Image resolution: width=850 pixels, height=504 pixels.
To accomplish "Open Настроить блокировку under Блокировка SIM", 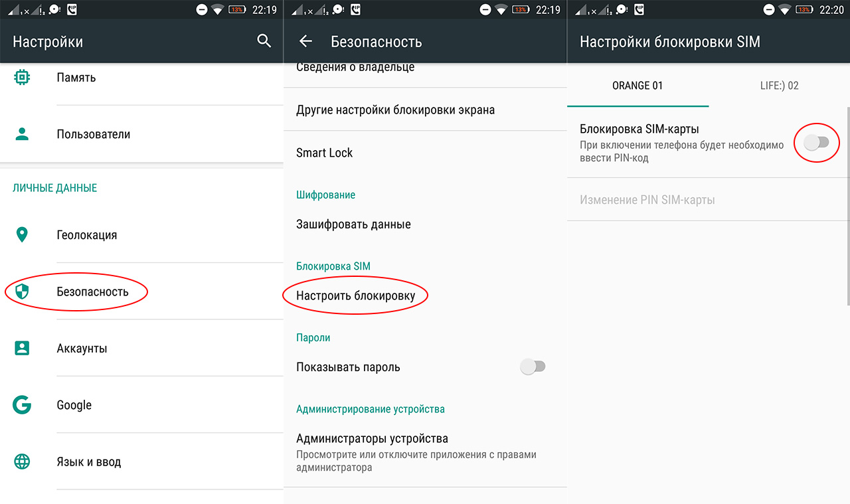I will pyautogui.click(x=355, y=295).
